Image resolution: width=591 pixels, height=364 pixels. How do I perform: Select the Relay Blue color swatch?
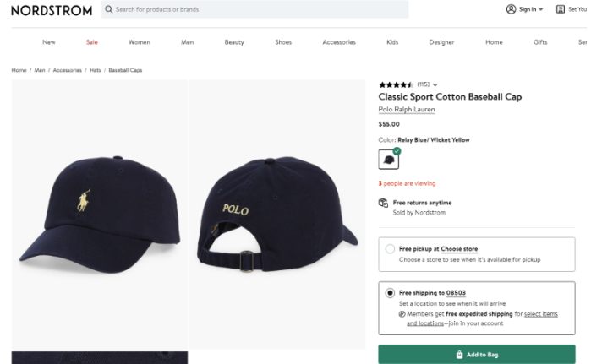[388, 159]
